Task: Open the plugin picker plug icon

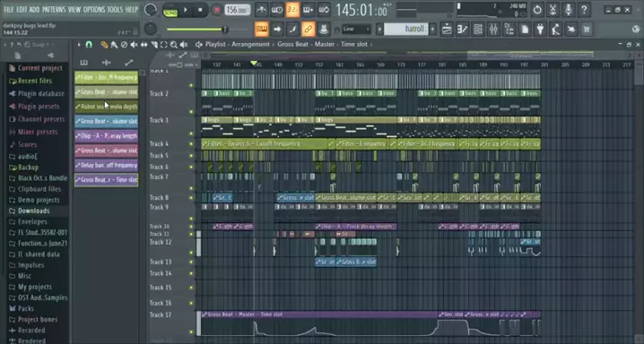Action: pos(541,29)
